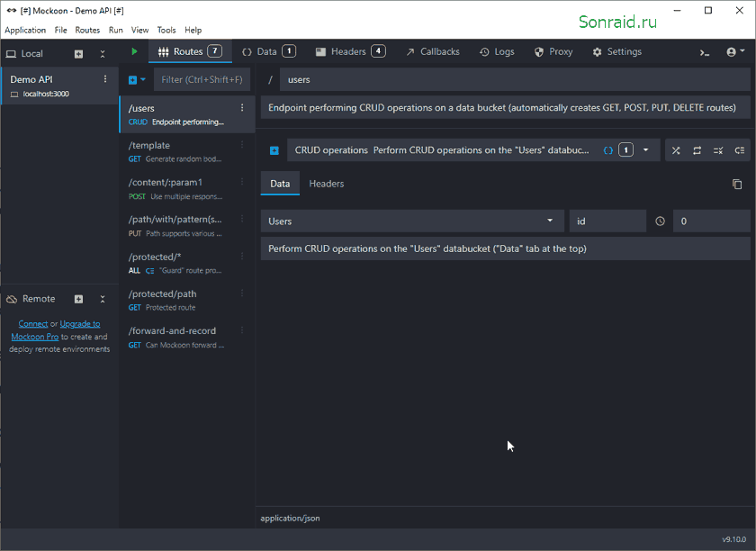This screenshot has height=551, width=756.
Task: Open the /forward-and-record route options menu
Action: [x=242, y=330]
